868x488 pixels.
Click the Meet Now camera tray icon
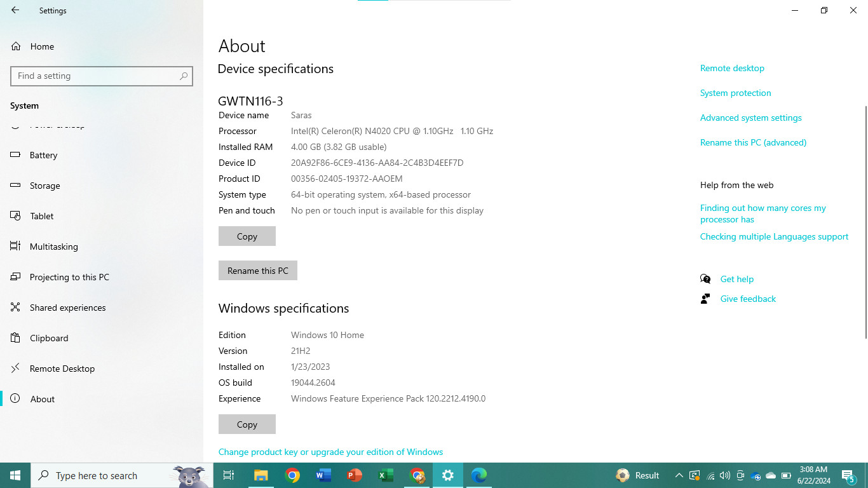[x=740, y=475]
